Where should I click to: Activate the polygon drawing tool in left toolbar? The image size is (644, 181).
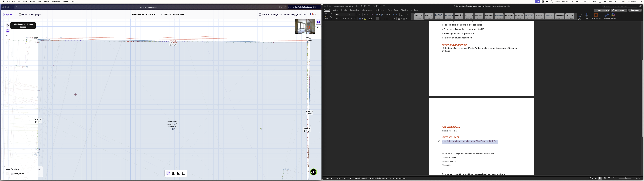point(8,31)
